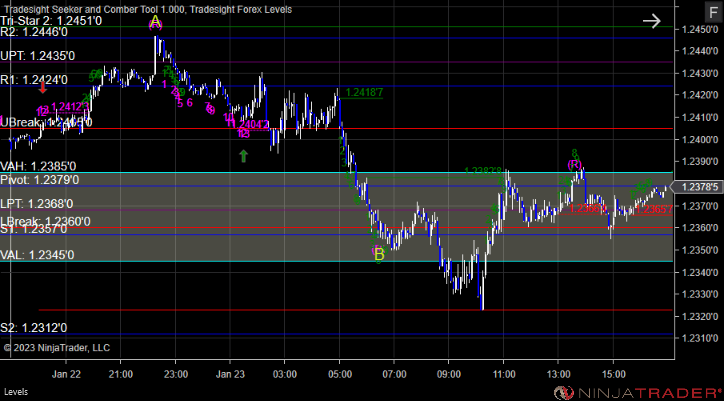724x401 pixels.
Task: Click the VAH: 1.2385'0 level label
Action: [38, 166]
